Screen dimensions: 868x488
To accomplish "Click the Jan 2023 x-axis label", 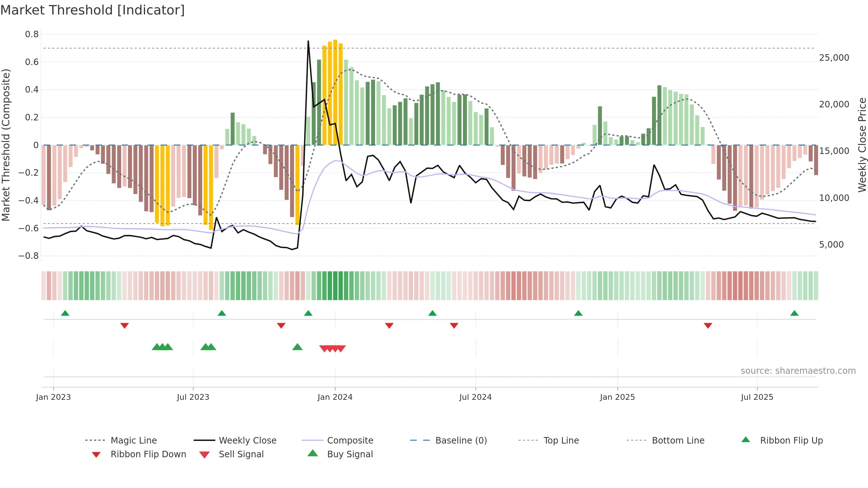I will (x=54, y=397).
